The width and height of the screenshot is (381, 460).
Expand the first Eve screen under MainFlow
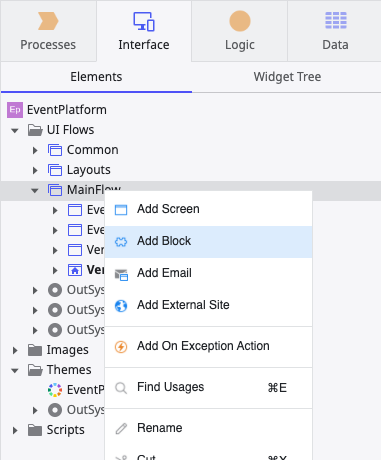[55, 210]
